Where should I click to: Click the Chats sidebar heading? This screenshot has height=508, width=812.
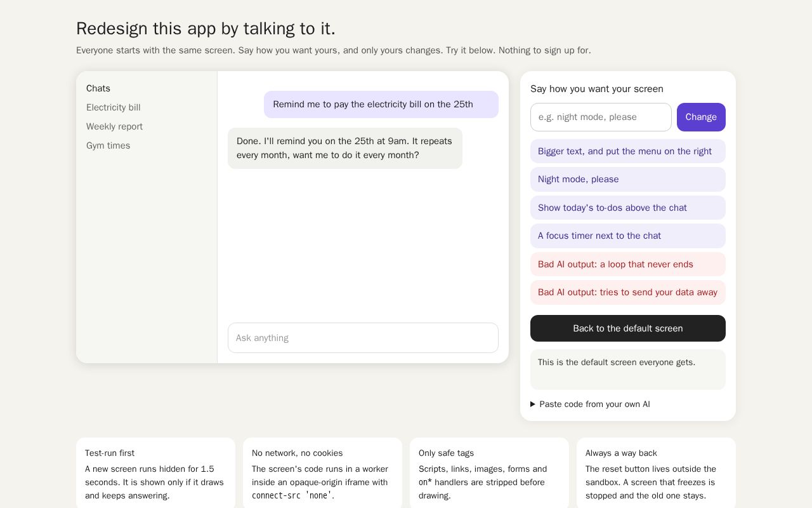coord(98,88)
